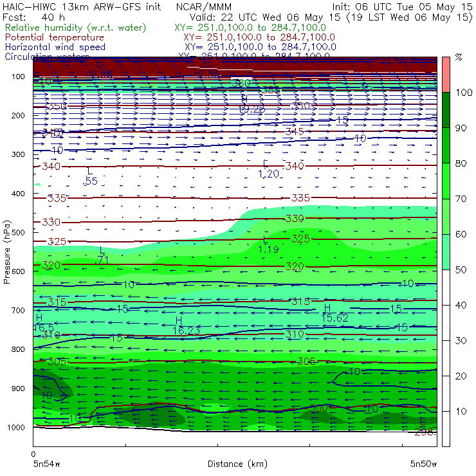Click the '800' pressure axis tick label
The height and width of the screenshot is (476, 476).
(x=18, y=349)
